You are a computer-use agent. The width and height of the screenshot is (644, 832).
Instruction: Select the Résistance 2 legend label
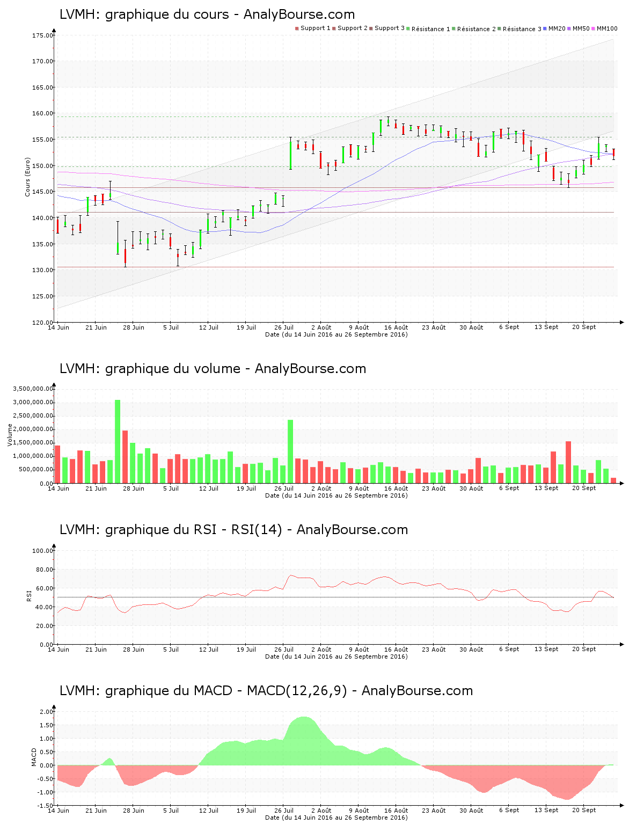[x=476, y=29]
